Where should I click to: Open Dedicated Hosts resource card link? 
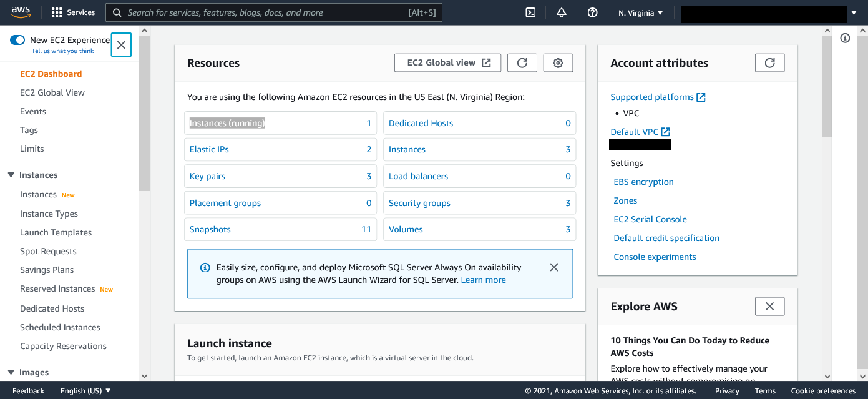(x=421, y=124)
